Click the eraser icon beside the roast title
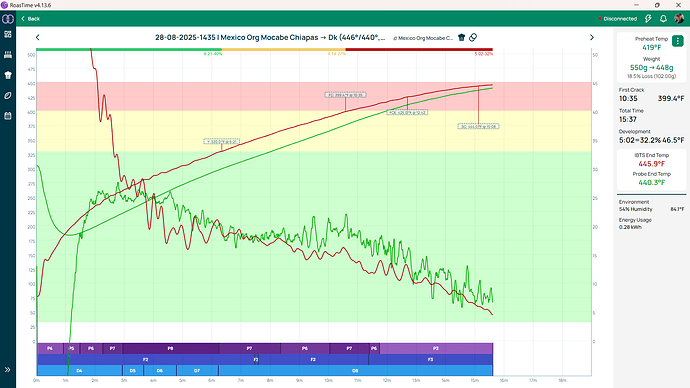690x388 pixels. coord(473,37)
